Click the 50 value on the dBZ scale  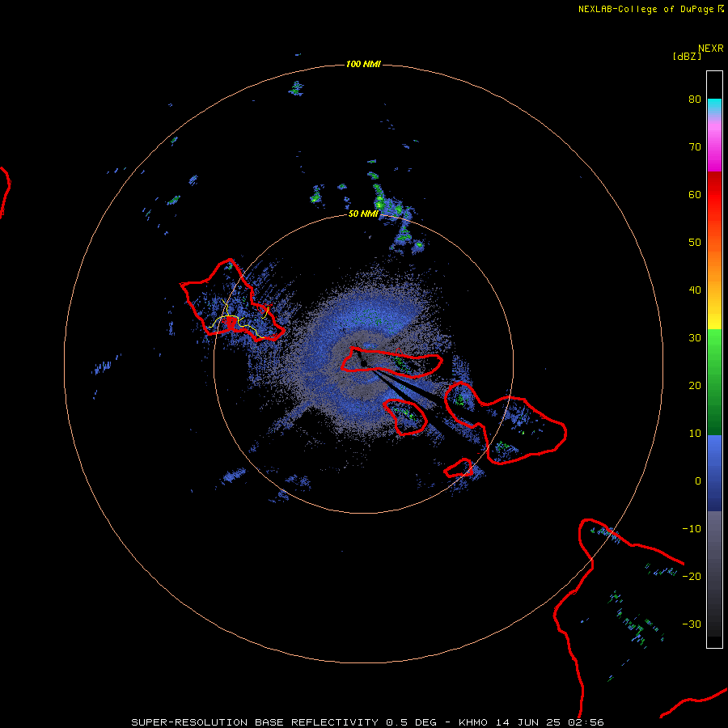[695, 243]
